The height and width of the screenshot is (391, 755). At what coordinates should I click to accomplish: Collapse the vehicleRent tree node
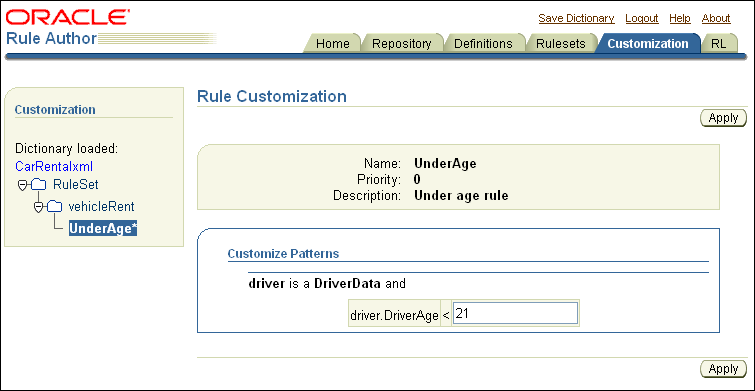click(39, 207)
